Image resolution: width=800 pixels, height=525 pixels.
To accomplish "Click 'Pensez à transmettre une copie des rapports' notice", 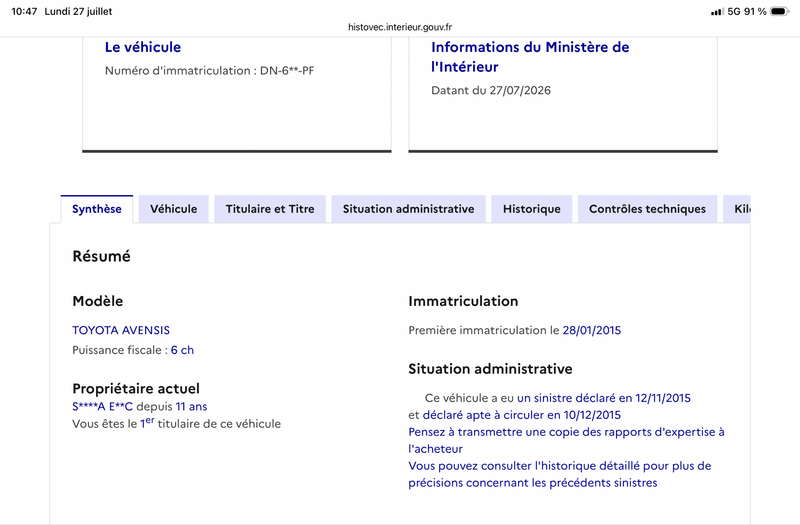I will [x=566, y=440].
